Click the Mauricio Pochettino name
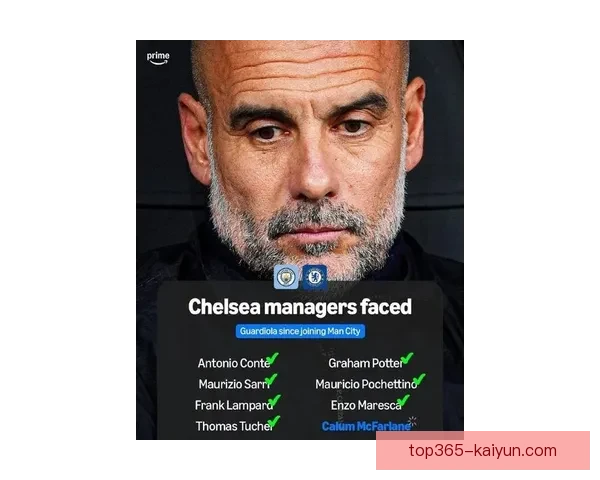 pos(366,384)
